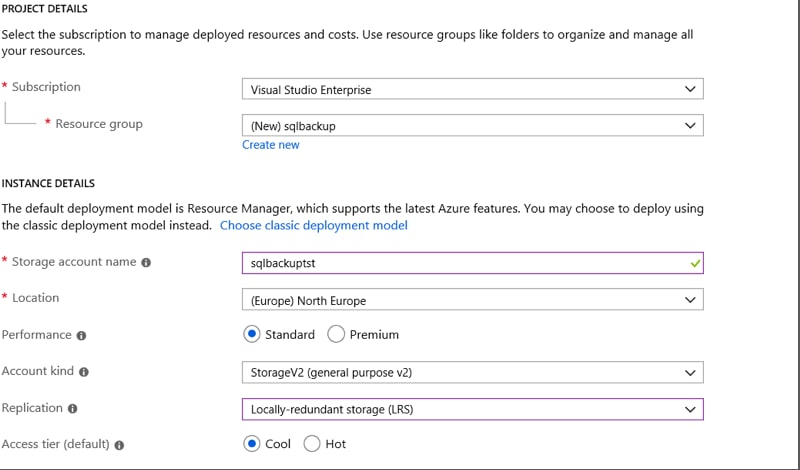Screen dimensions: 800x470
Task: Click green validation checkmark in storage name field
Action: point(695,263)
